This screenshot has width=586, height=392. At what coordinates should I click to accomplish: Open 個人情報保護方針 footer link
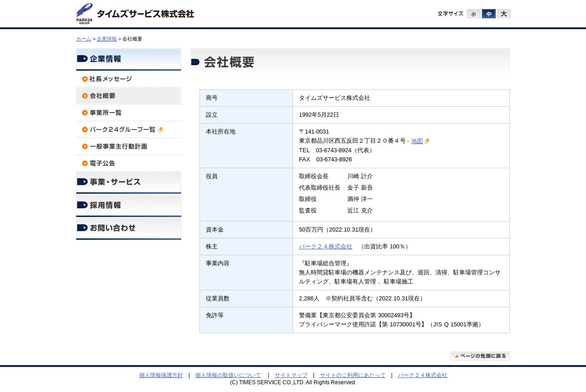pos(161,375)
